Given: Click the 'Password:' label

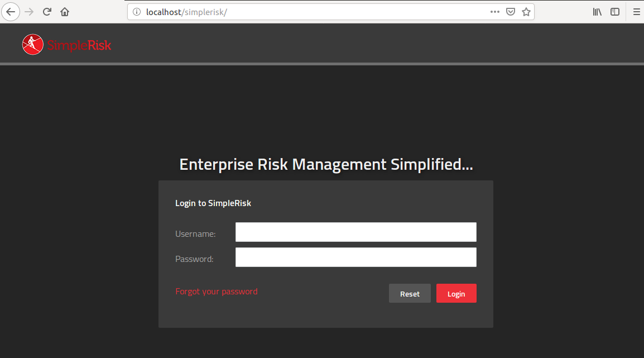Looking at the screenshot, I should pyautogui.click(x=194, y=259).
